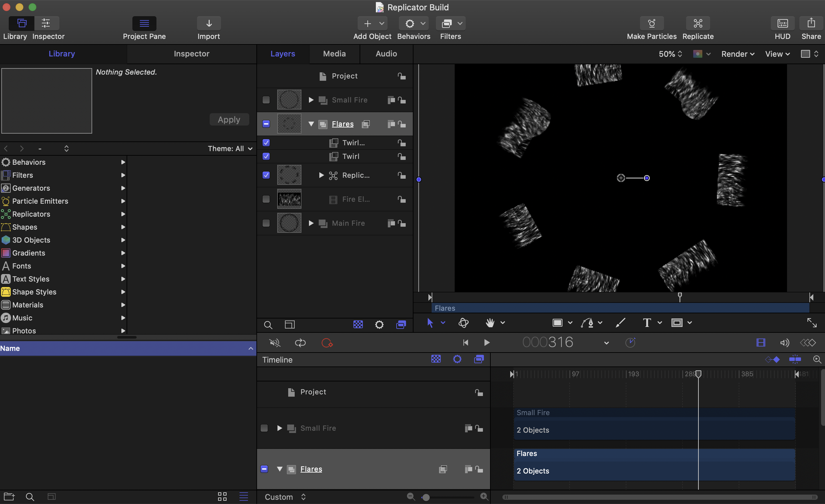Open the Theme: All dropdown

point(230,149)
